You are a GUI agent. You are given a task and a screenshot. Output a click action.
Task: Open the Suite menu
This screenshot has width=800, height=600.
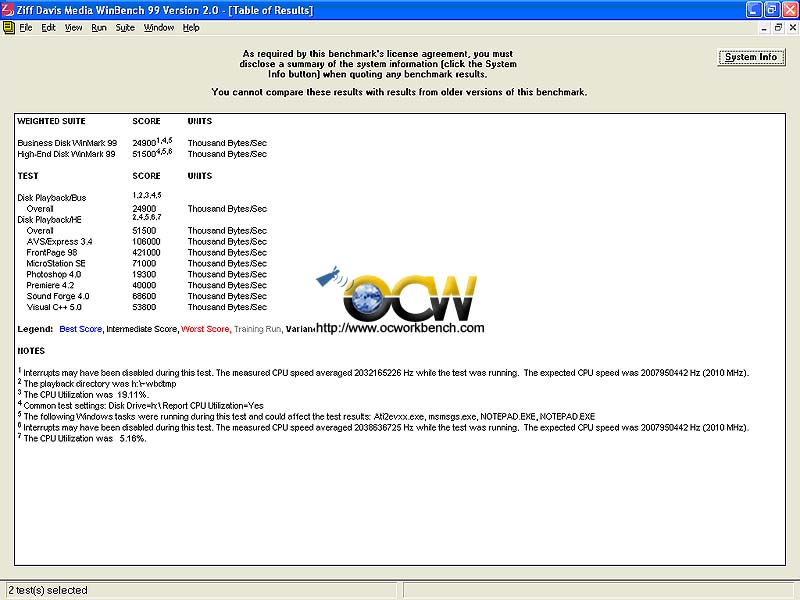[125, 28]
